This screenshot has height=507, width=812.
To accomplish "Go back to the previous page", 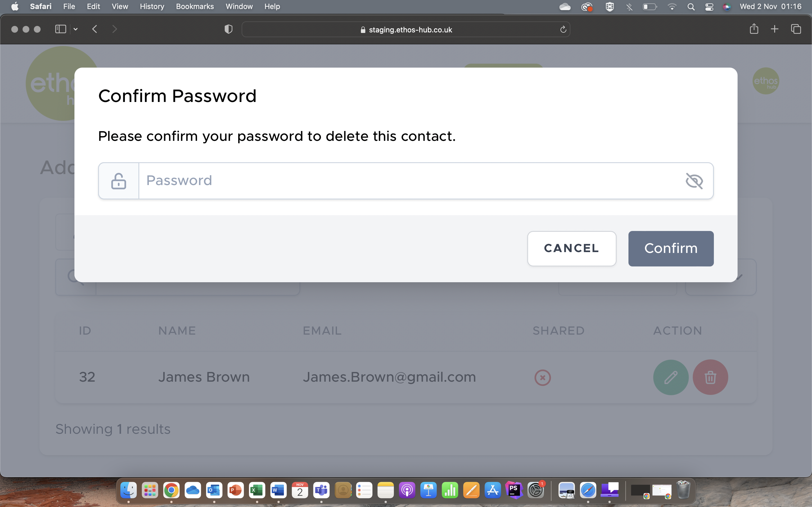I will coord(95,29).
